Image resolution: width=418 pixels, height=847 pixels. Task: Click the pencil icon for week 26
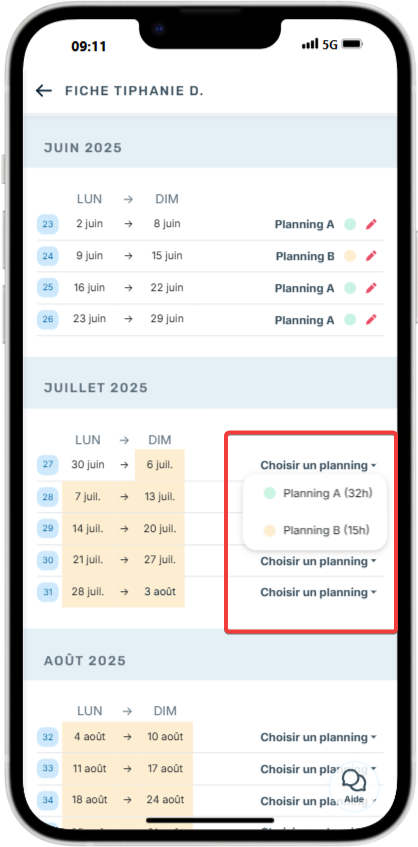pyautogui.click(x=370, y=320)
